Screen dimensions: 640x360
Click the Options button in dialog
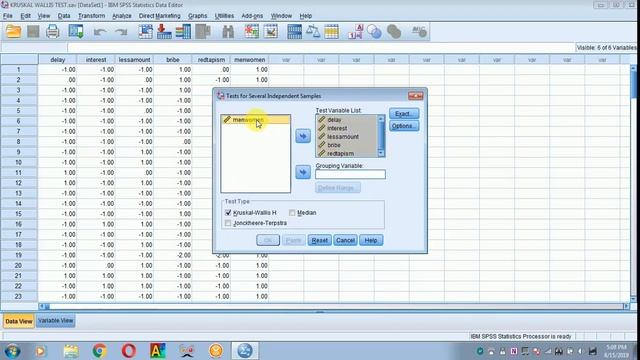[404, 126]
